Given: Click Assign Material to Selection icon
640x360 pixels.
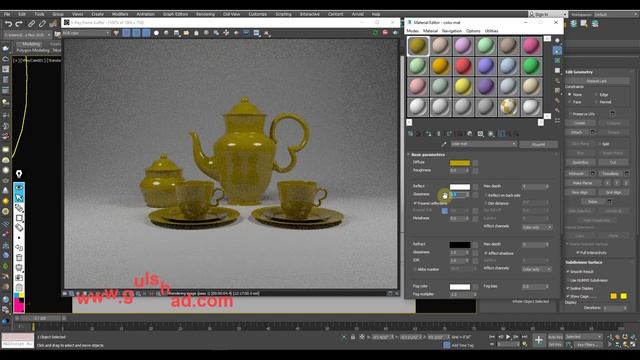Looking at the screenshot, I should pos(428,133).
